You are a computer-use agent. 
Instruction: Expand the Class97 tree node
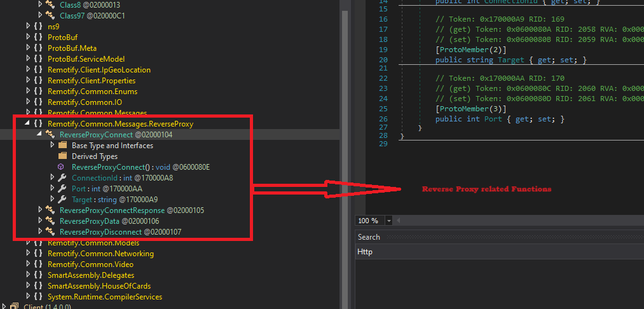coord(40,16)
